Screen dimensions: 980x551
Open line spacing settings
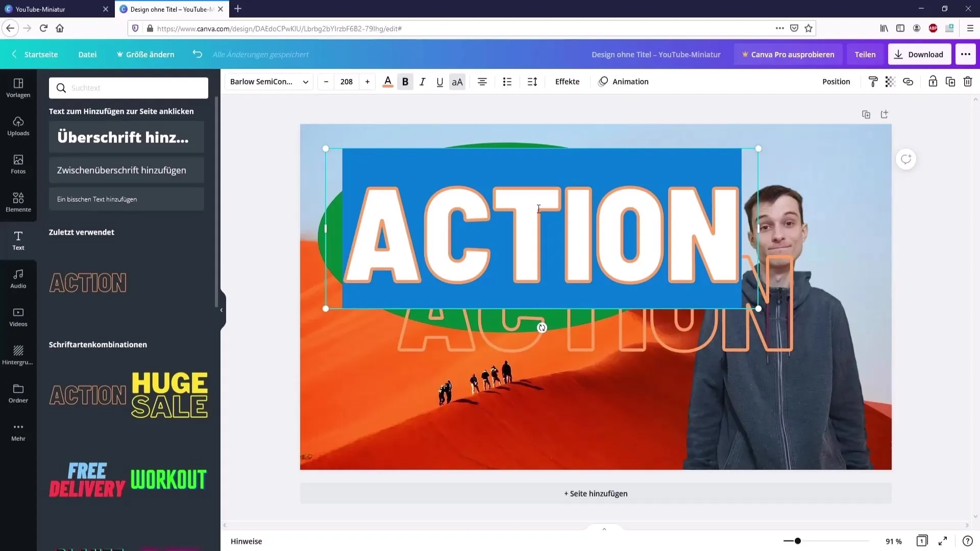click(x=532, y=82)
